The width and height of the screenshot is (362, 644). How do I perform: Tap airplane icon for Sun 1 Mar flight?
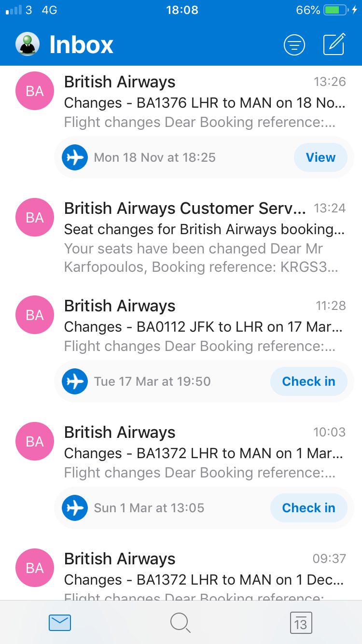75,508
